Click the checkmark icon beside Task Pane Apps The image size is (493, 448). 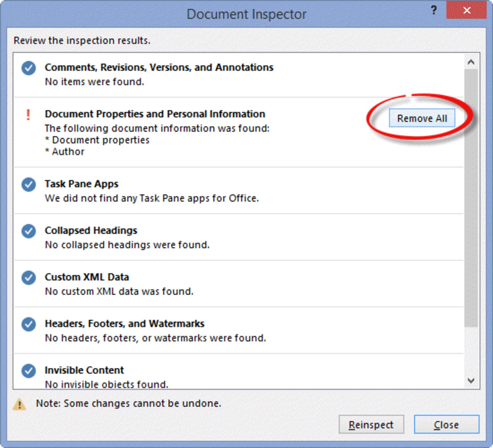pyautogui.click(x=29, y=185)
